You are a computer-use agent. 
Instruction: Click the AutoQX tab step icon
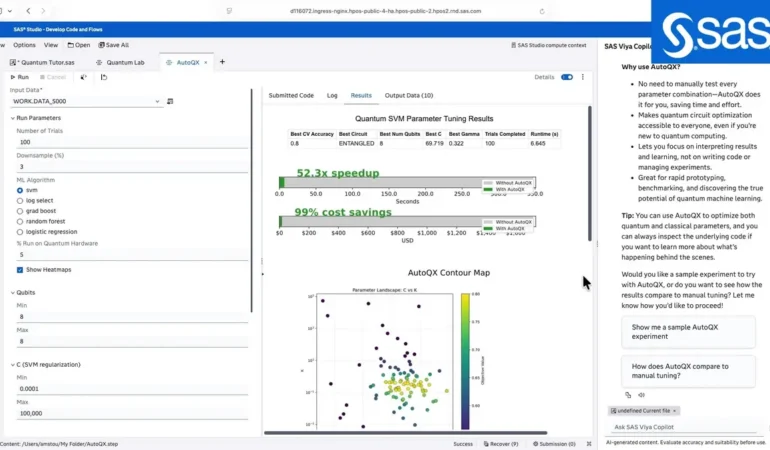coord(169,62)
